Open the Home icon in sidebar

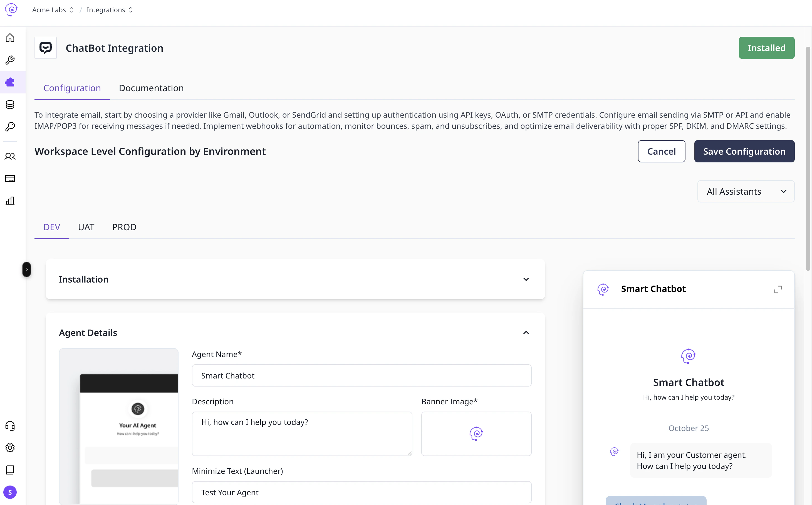10,38
